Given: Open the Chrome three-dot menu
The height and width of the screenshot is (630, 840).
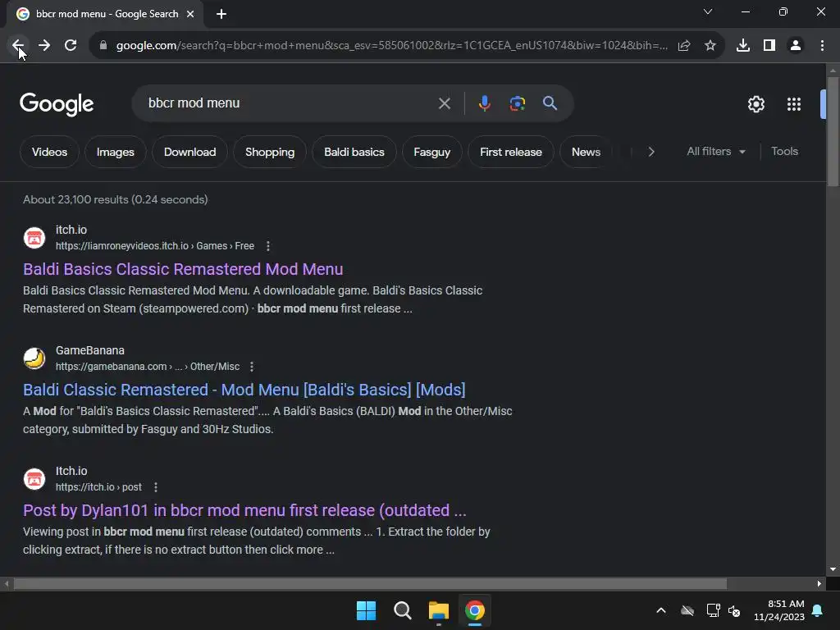Looking at the screenshot, I should click(822, 46).
